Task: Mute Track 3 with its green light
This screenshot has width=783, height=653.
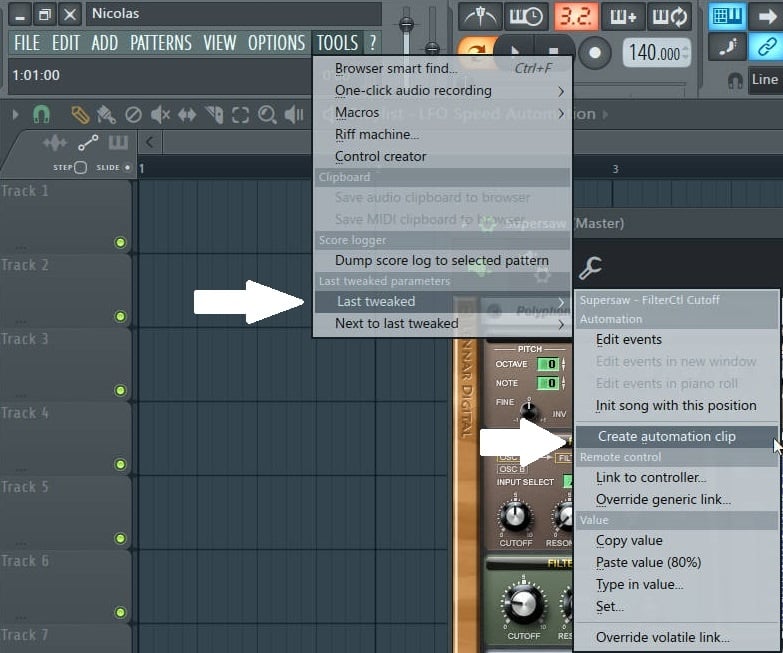Action: pyautogui.click(x=120, y=390)
